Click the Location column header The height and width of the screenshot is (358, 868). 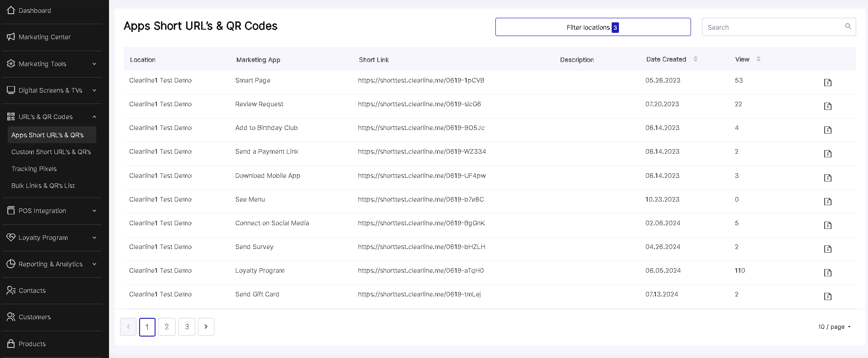[143, 60]
